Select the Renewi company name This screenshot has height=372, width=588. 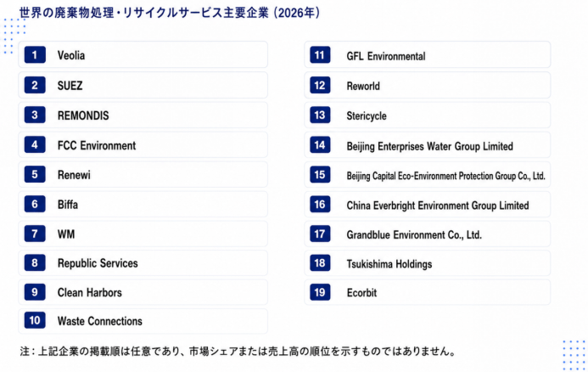click(x=74, y=175)
